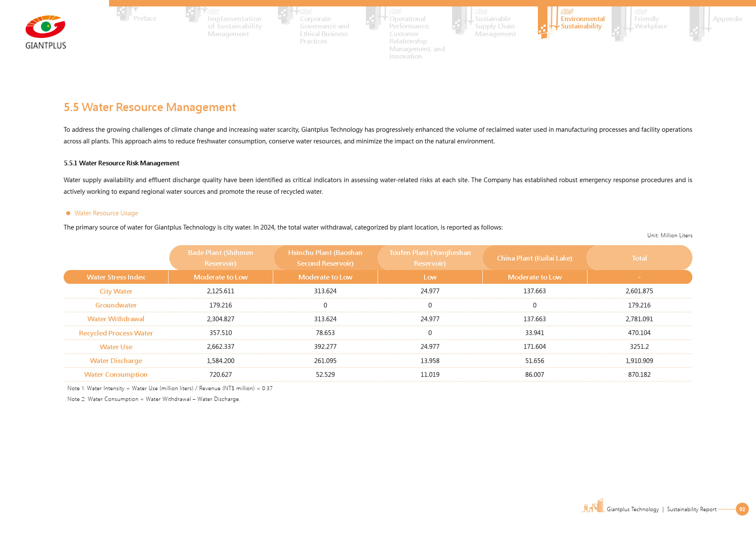Click the Recycled Process Water row label
Screen dimensions: 756x534
tap(116, 333)
